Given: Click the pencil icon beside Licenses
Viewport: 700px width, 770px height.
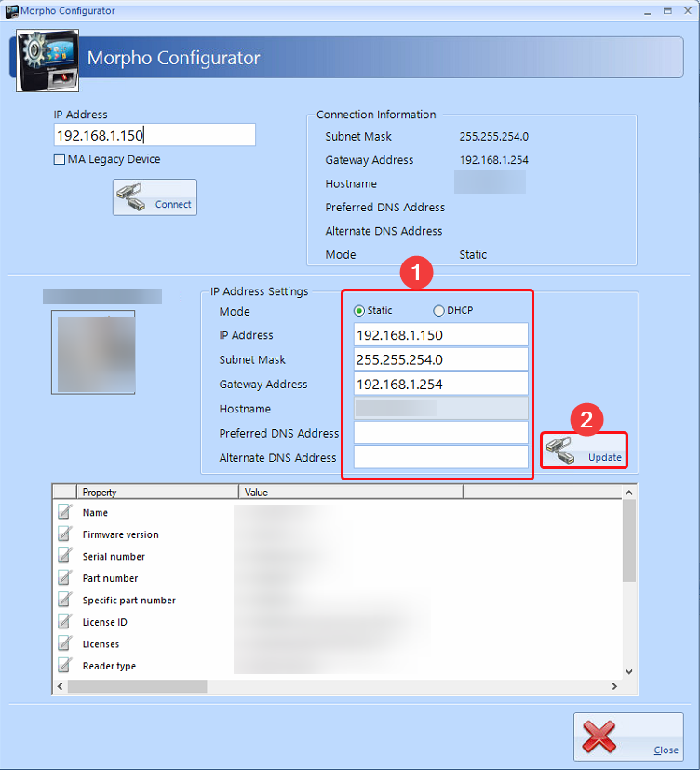Looking at the screenshot, I should (65, 643).
